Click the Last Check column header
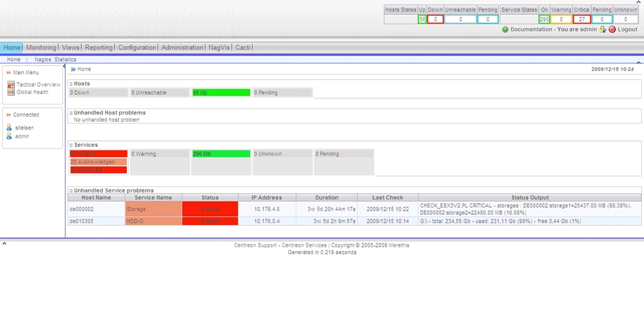 (388, 198)
